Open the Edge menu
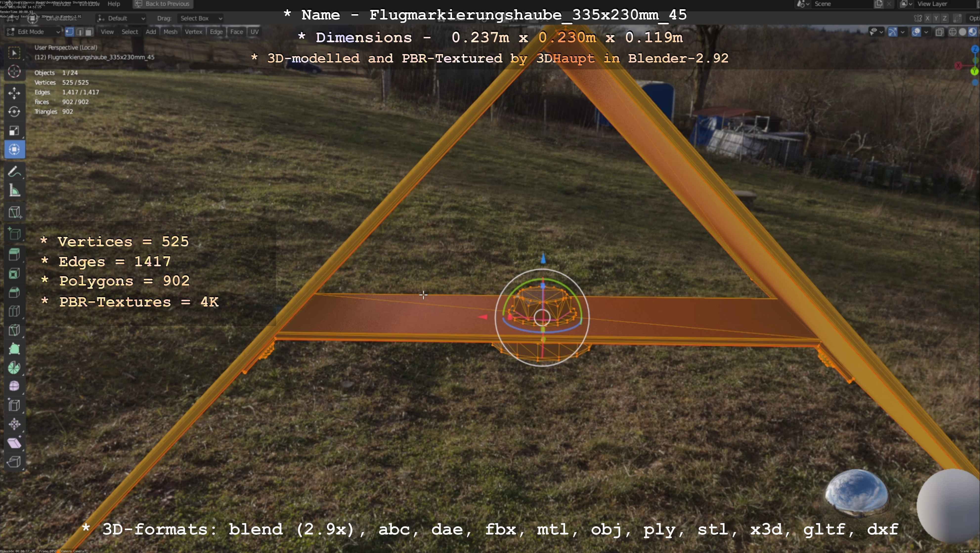 [216, 32]
